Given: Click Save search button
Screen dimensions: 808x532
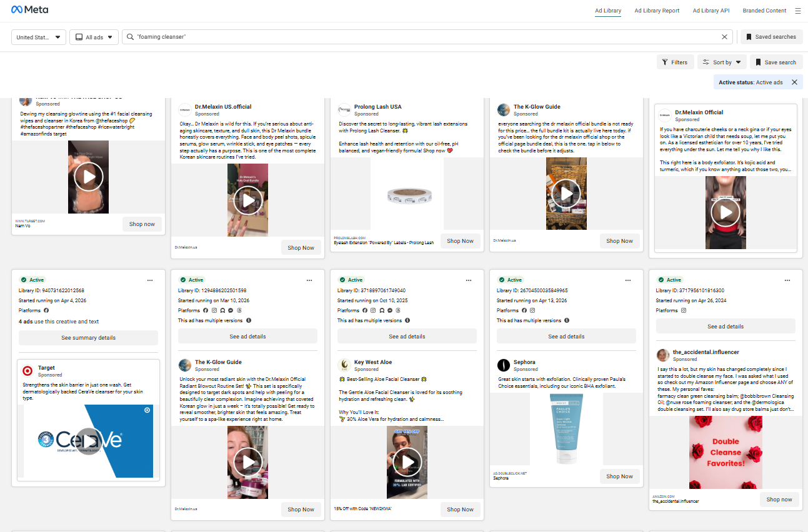Looking at the screenshot, I should [776, 62].
